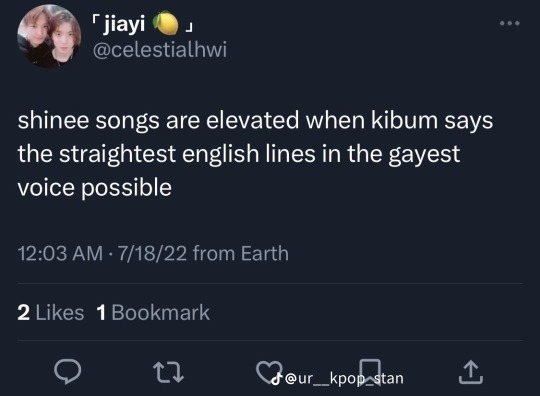The width and height of the screenshot is (540, 396).
Task: Visit the @celestialhwi handle
Action: click(x=160, y=50)
